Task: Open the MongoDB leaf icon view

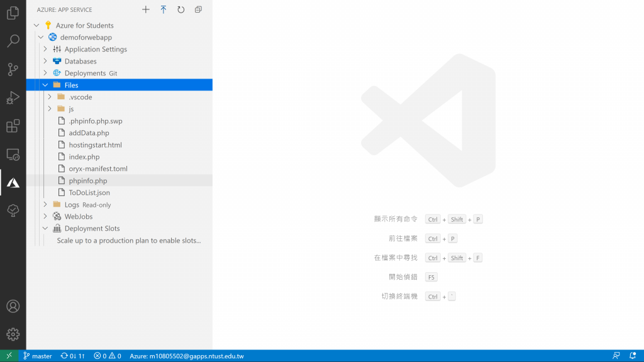Action: click(13, 211)
